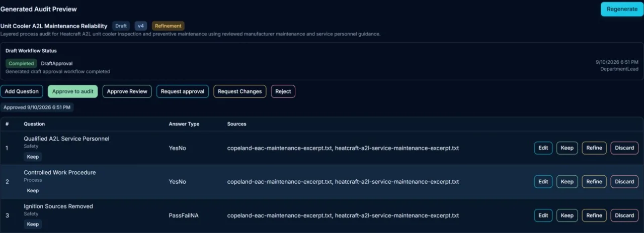This screenshot has height=233, width=644.
Task: Click the Draft status badge
Action: pos(121,26)
